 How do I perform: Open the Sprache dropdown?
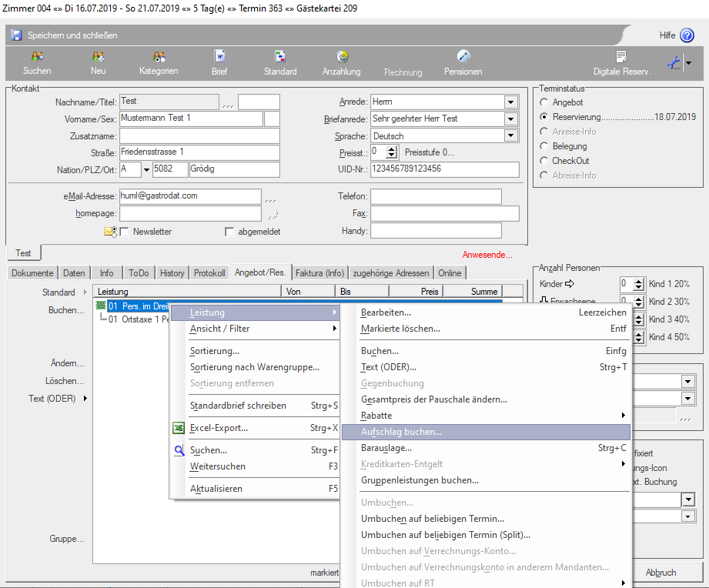point(511,135)
